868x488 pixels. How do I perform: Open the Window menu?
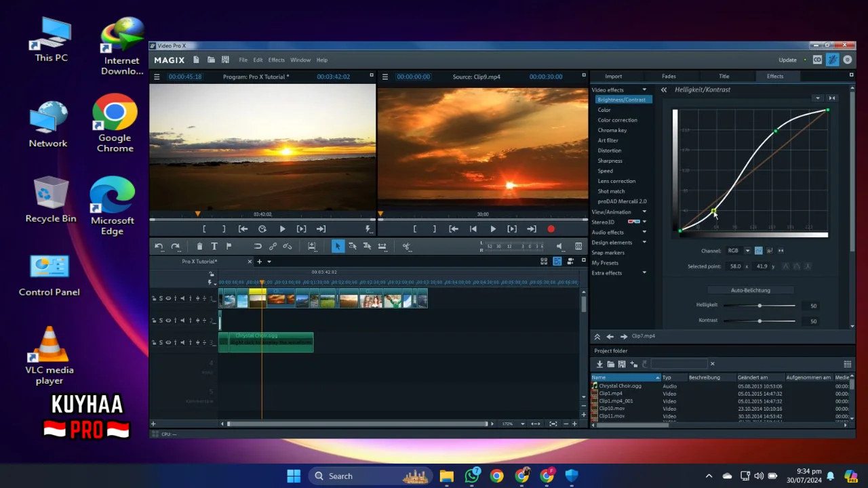[x=300, y=60]
